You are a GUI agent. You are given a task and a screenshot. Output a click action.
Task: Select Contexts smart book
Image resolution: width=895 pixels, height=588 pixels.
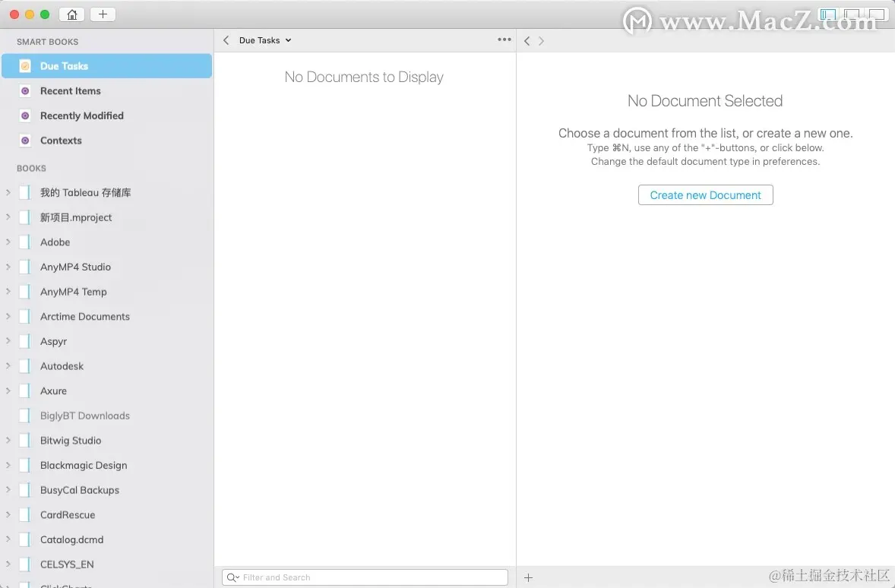pos(61,141)
